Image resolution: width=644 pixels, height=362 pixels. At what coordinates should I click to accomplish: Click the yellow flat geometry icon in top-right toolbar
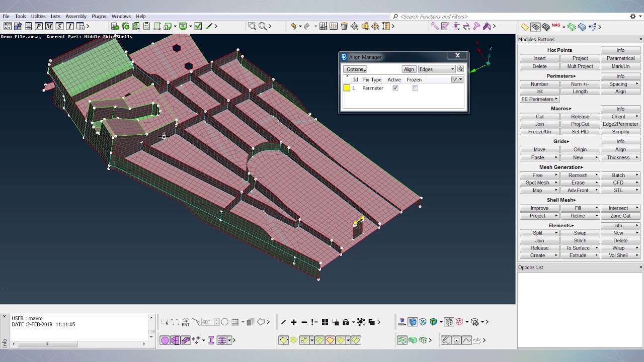(x=525, y=27)
